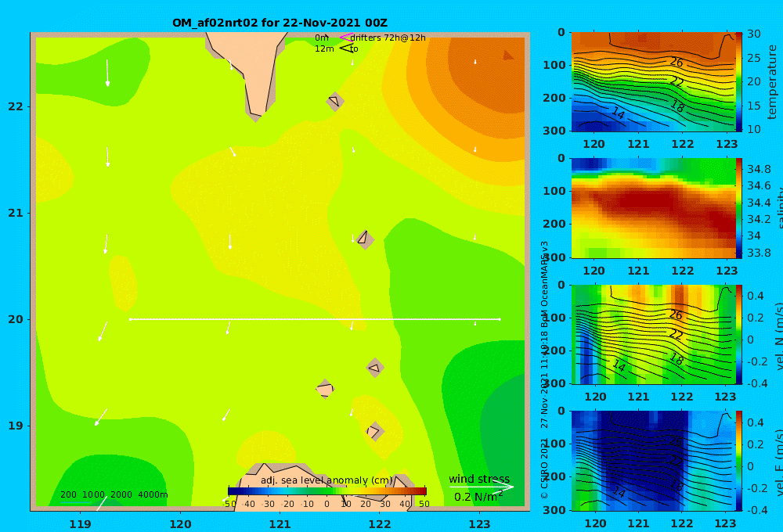Click the small island marker just above latitude 22
The width and height of the screenshot is (783, 532).
point(335,101)
